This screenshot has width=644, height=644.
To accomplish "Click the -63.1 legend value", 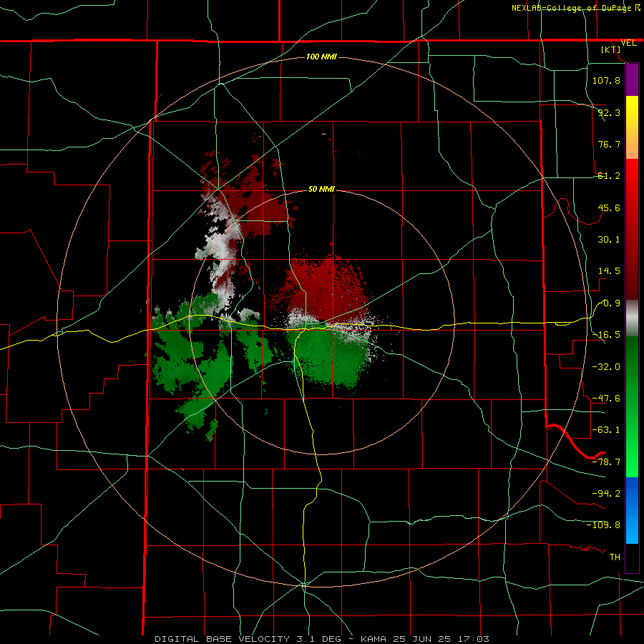I will [606, 430].
